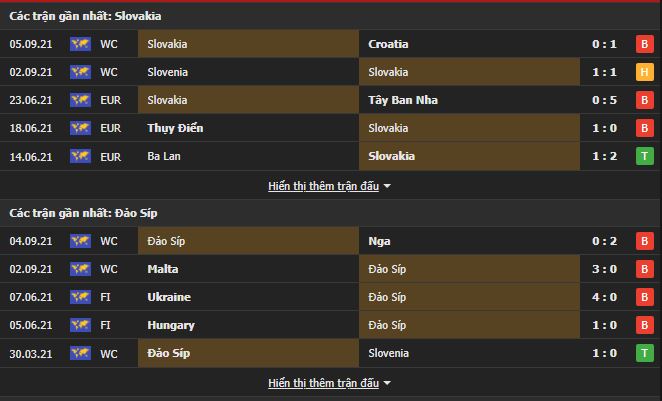This screenshot has height=401, width=662.
Task: Open the Hungary team name on 05.06.21
Action: click(x=170, y=325)
